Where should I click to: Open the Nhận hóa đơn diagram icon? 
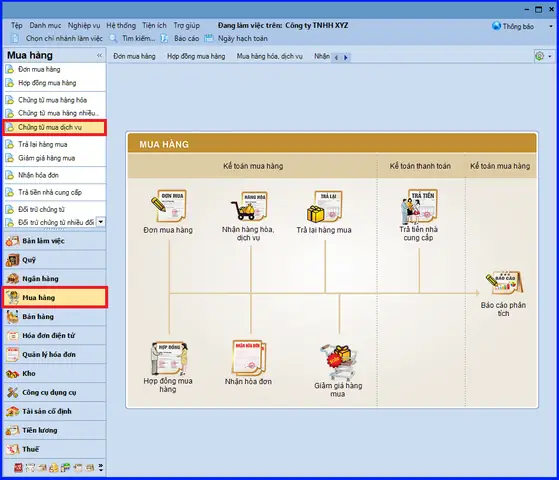(248, 358)
